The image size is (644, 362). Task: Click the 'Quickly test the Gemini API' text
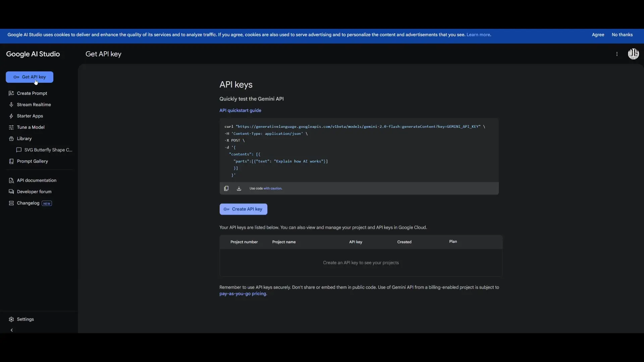tap(252, 99)
